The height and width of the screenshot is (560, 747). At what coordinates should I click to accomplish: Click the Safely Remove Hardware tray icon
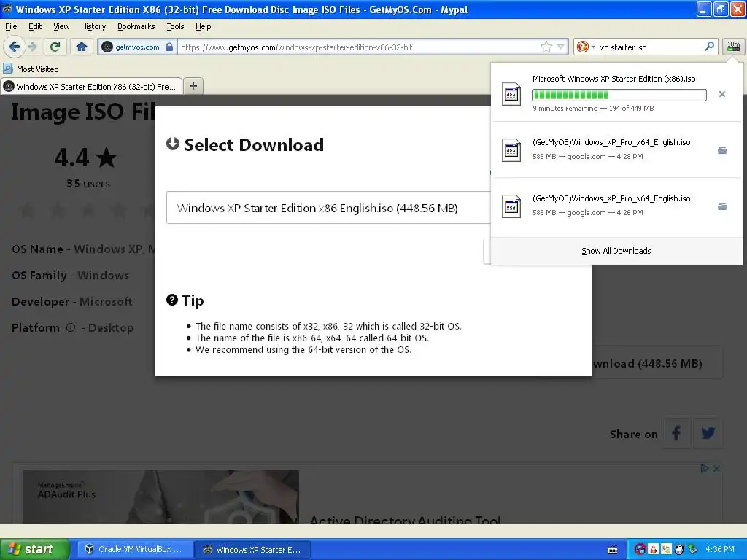coord(693,549)
